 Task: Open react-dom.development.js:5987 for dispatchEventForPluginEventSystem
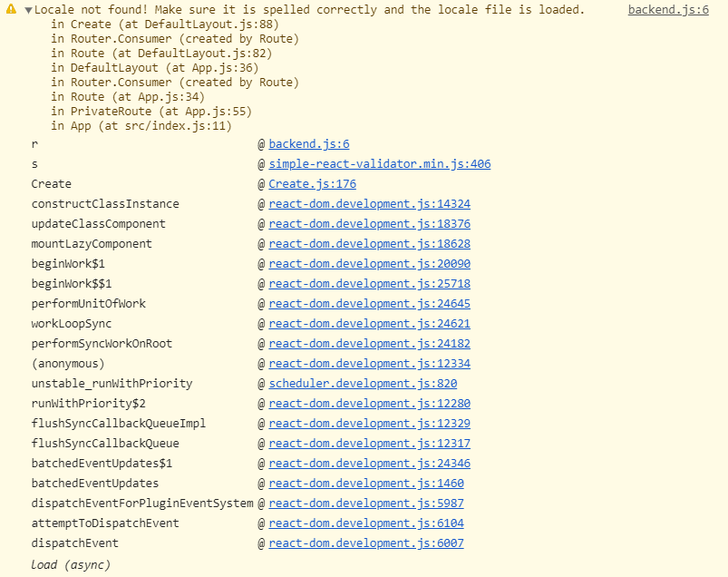[366, 503]
